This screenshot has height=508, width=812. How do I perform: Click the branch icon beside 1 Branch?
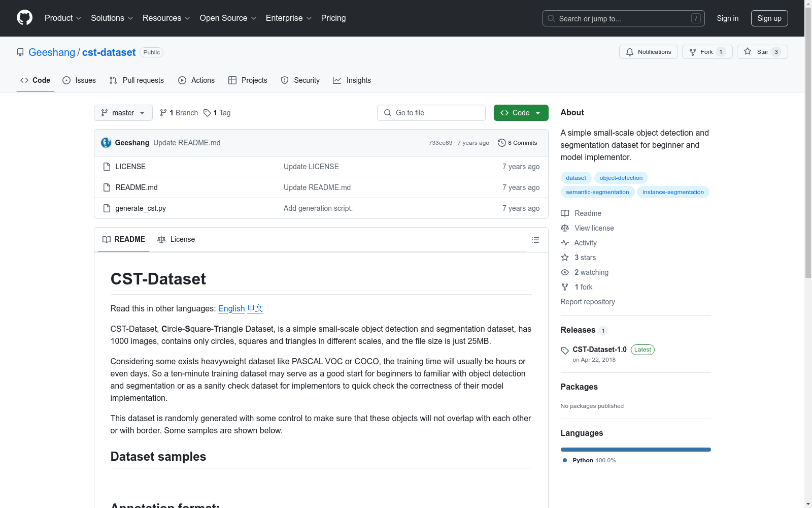pos(163,113)
